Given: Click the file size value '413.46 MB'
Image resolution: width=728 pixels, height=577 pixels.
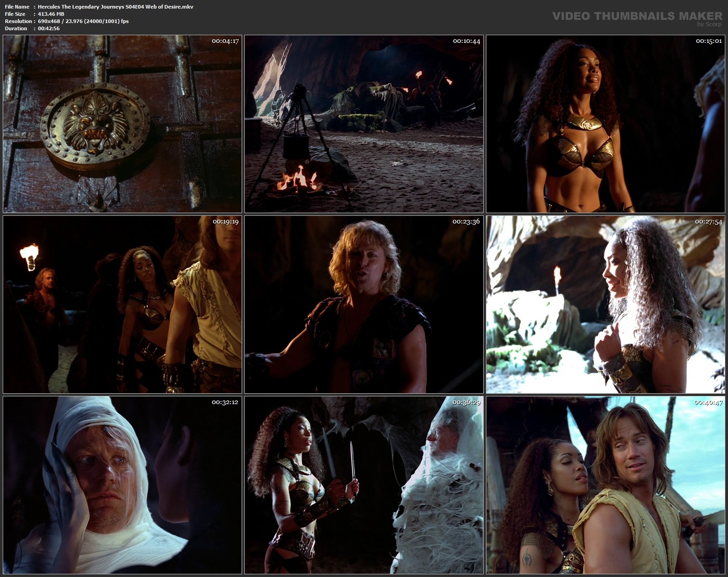Looking at the screenshot, I should (51, 14).
